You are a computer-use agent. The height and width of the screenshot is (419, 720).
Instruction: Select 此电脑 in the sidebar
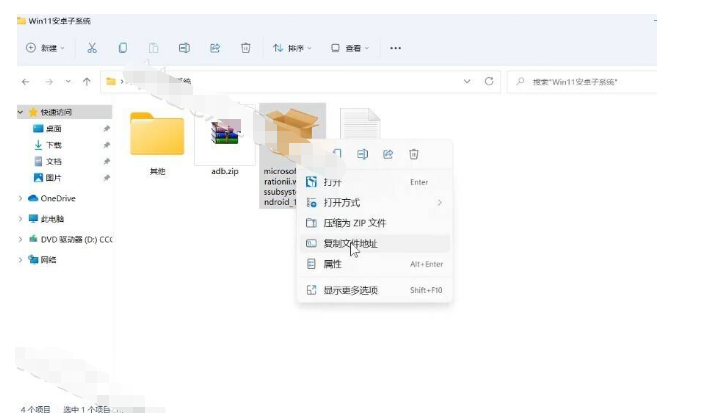46,219
